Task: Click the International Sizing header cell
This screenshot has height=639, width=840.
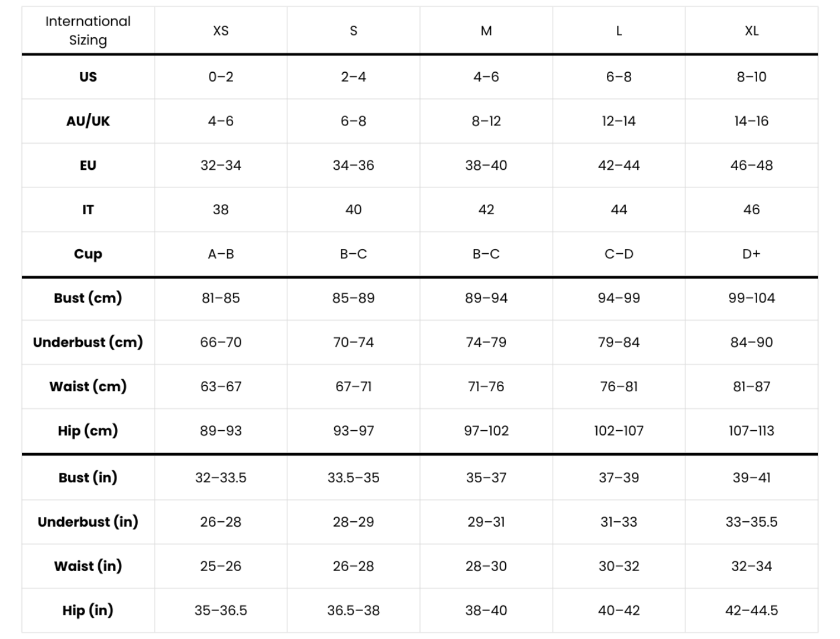Action: pos(88,31)
